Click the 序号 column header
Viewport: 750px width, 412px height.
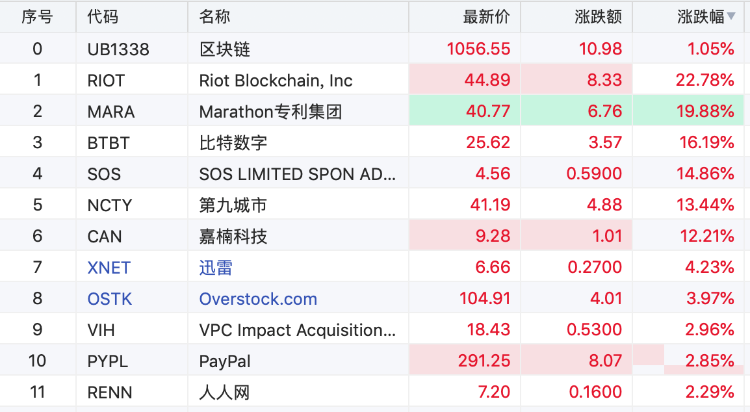click(37, 17)
